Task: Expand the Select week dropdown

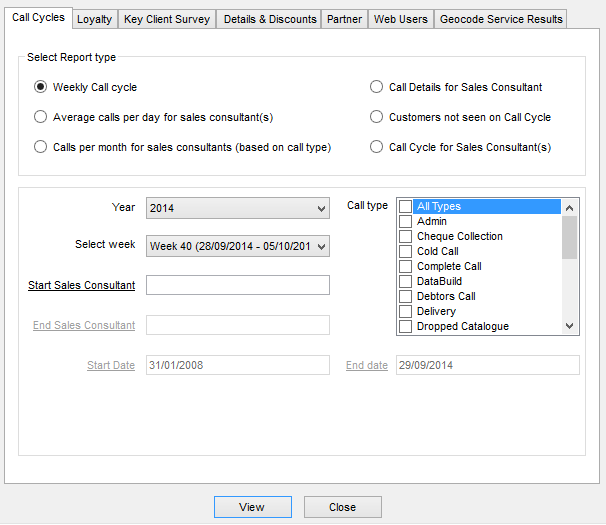Action: (237, 246)
